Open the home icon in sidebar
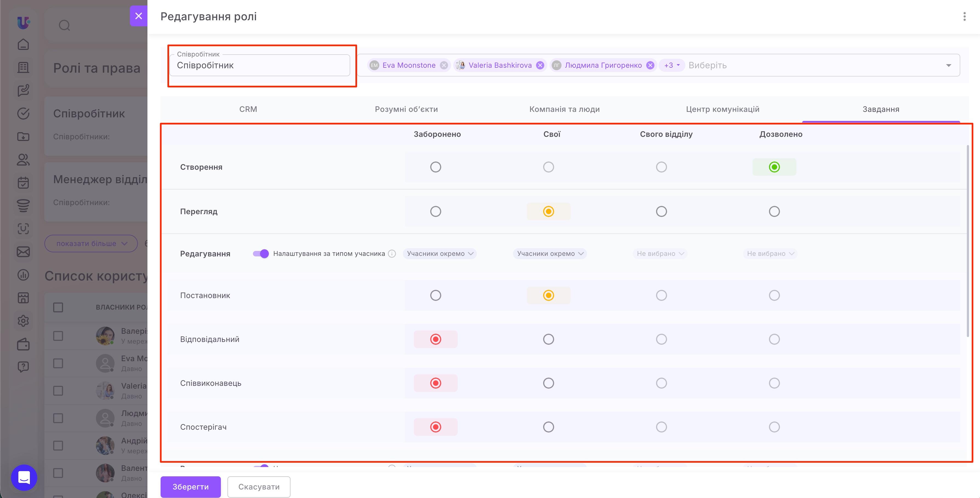Screen dimensions: 980x498 coord(23,44)
